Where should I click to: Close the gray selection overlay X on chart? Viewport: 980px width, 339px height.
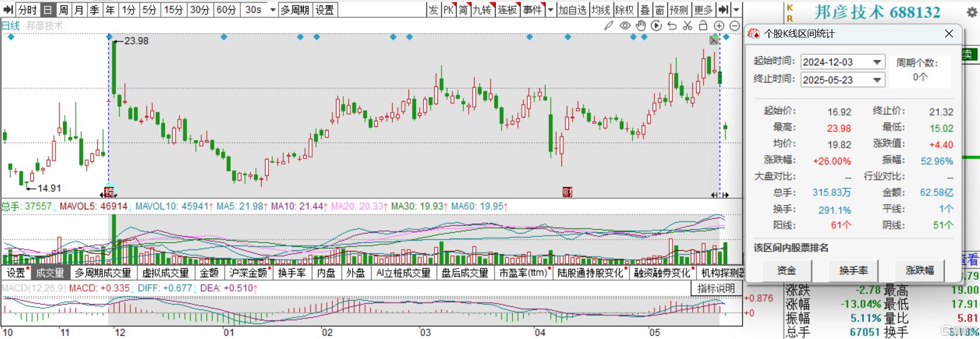click(714, 41)
